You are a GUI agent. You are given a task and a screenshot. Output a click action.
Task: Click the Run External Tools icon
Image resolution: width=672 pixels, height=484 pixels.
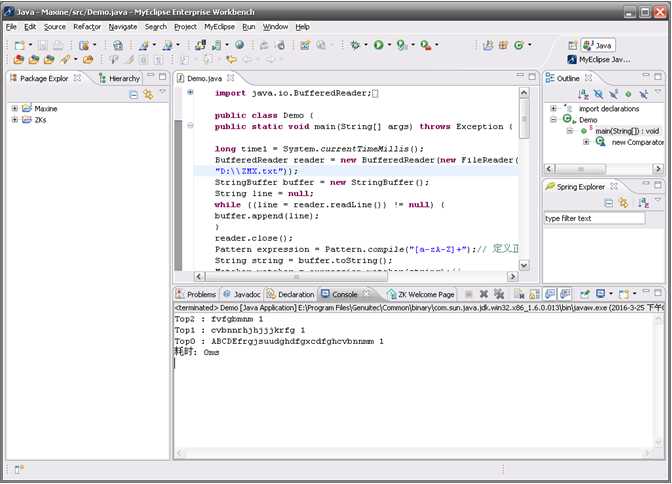[x=425, y=45]
